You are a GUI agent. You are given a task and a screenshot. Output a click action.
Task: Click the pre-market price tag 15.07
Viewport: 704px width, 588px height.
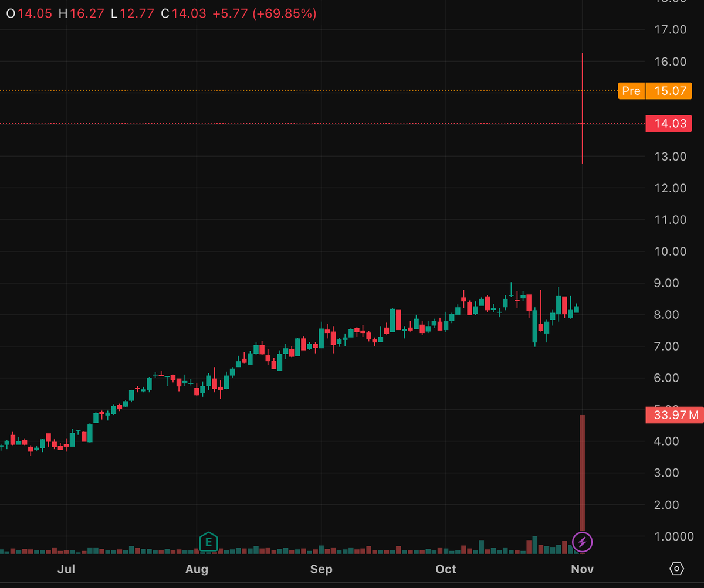(669, 91)
